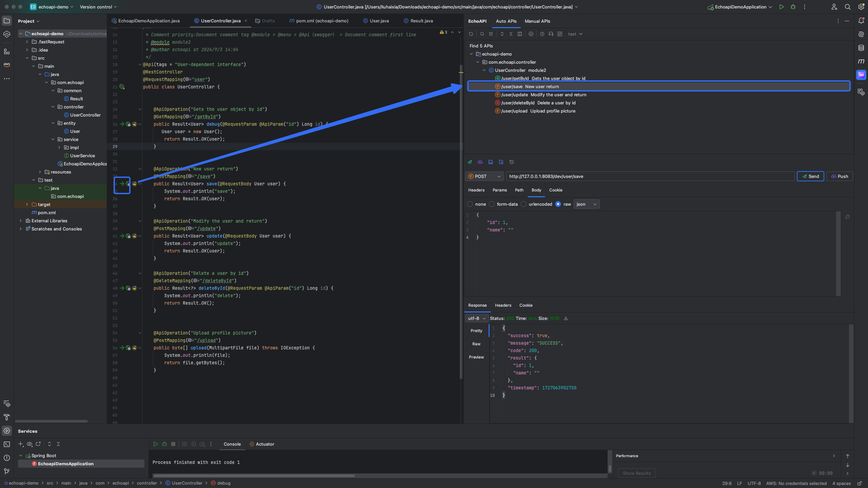Open Notifications bell icon
Screen dimensions: 868x488
point(861,21)
